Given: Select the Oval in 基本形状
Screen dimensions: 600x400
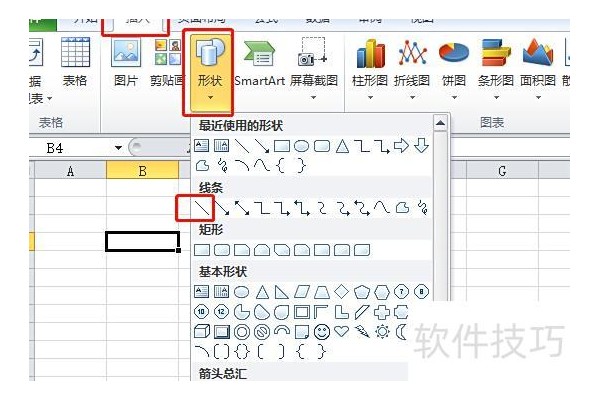Looking at the screenshot, I should click(242, 292).
